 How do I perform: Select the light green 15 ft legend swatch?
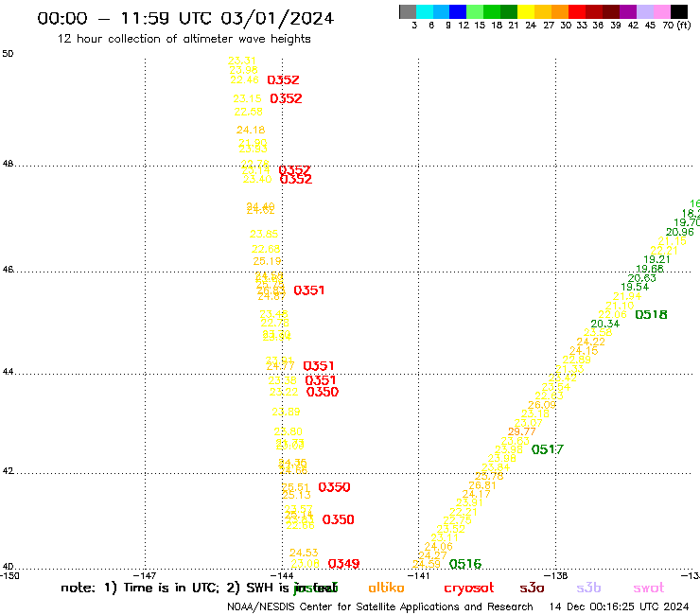475,11
